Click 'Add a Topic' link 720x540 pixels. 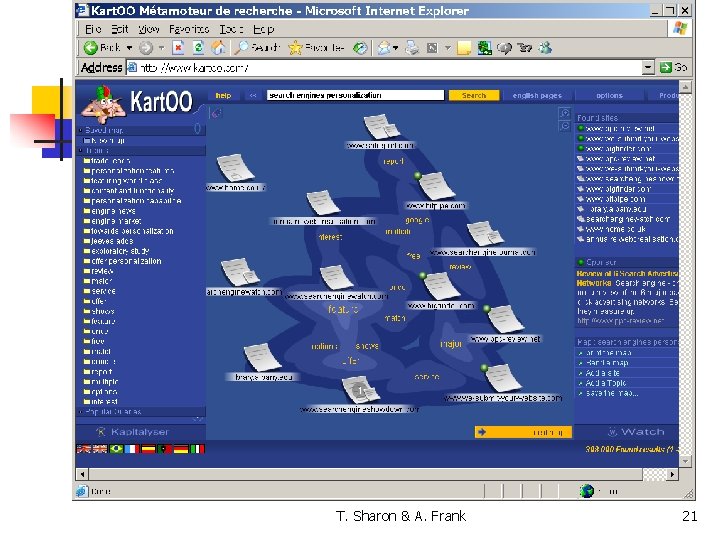tap(605, 383)
